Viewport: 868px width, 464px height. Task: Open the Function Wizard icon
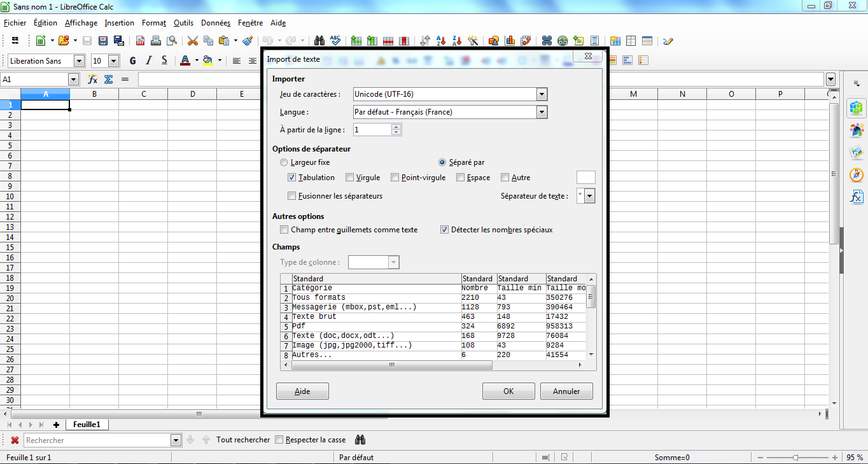[92, 80]
